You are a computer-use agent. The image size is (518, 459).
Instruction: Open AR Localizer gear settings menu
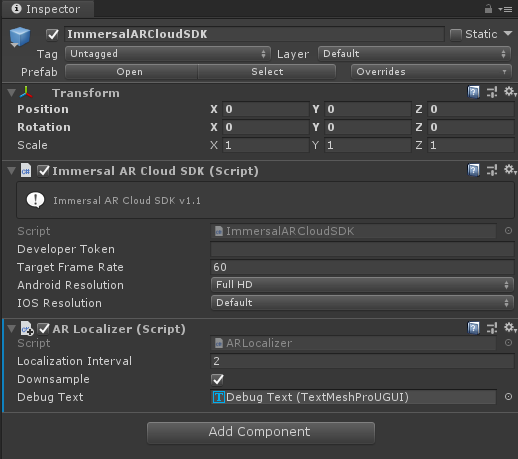click(x=510, y=328)
